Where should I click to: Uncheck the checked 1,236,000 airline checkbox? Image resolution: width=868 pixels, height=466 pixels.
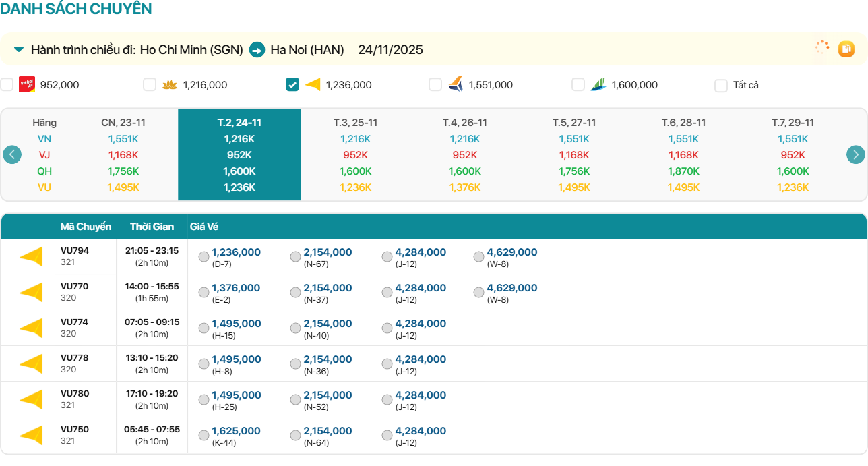coord(292,84)
